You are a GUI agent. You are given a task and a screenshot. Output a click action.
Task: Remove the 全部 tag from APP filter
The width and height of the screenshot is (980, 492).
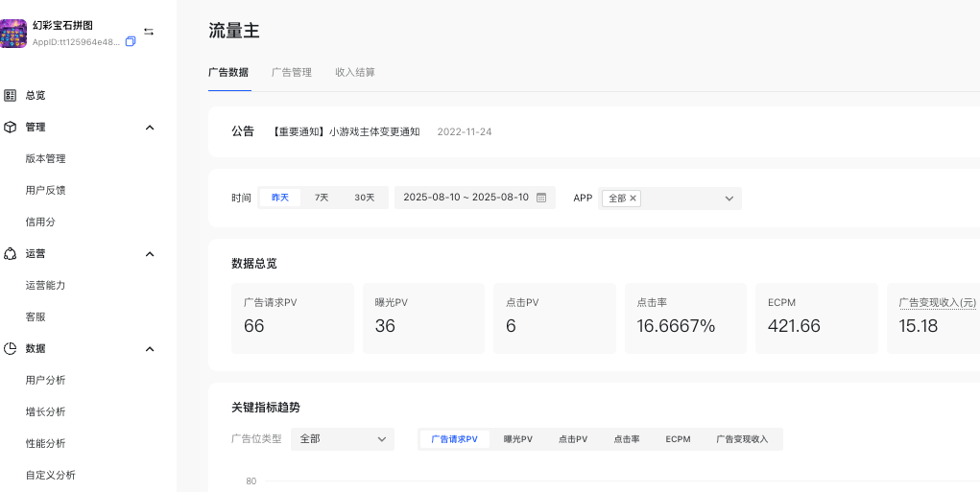pyautogui.click(x=633, y=199)
